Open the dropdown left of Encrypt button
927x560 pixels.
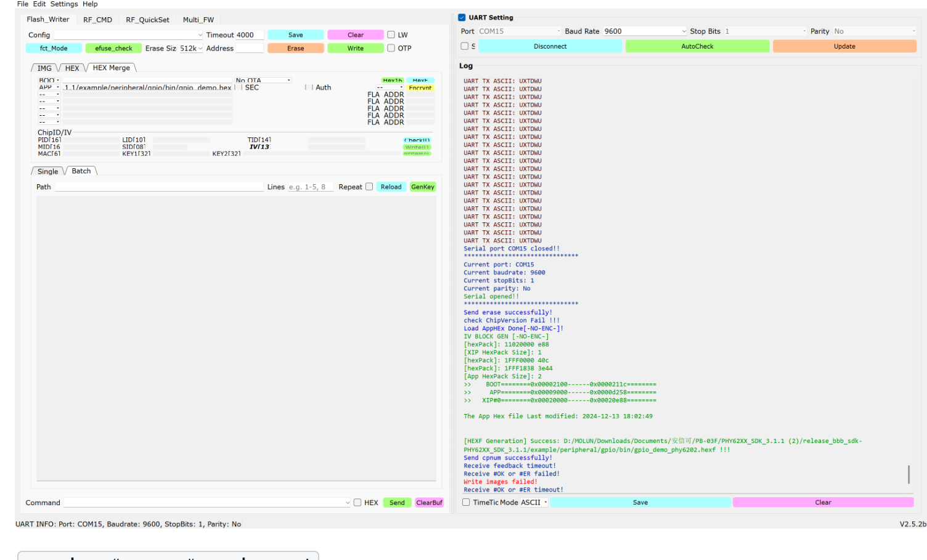tap(390, 87)
